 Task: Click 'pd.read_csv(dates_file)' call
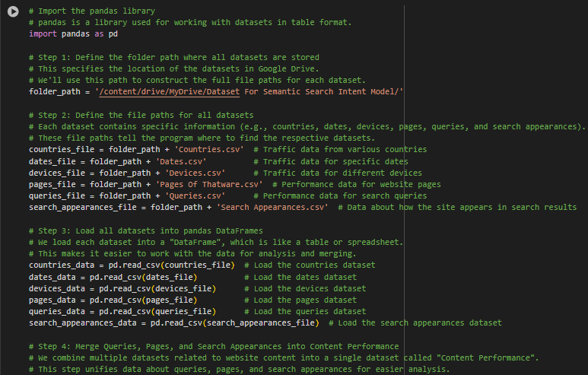point(143,277)
